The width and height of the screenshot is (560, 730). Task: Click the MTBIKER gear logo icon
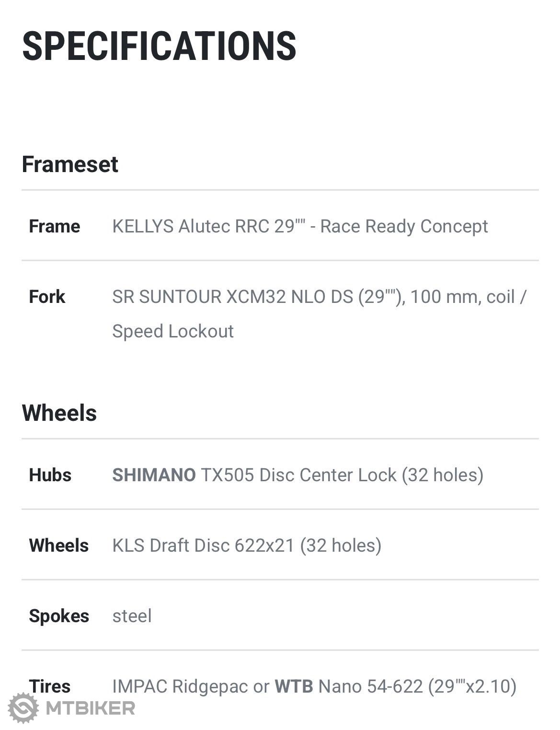pyautogui.click(x=23, y=707)
